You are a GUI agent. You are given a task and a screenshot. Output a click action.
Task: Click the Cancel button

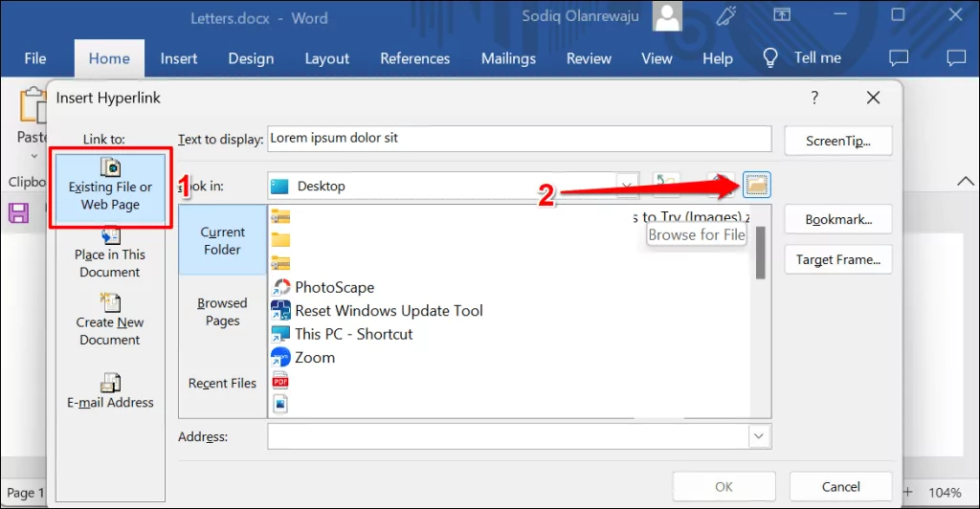840,487
